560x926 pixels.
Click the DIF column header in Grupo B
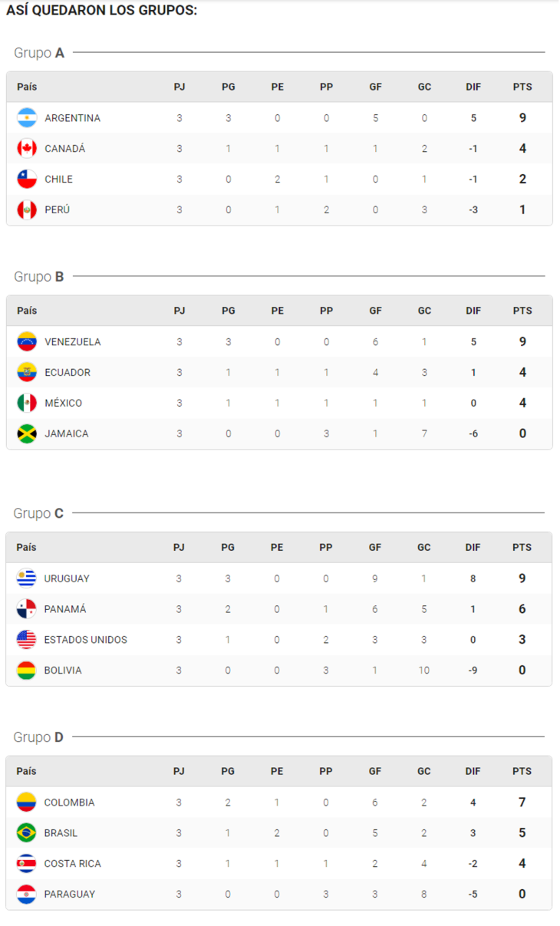pos(473,311)
